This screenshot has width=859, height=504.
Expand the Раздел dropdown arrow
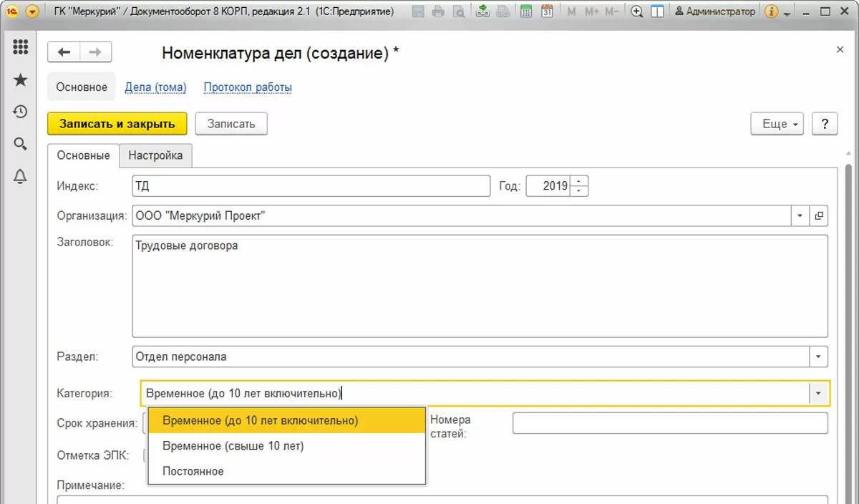[819, 356]
